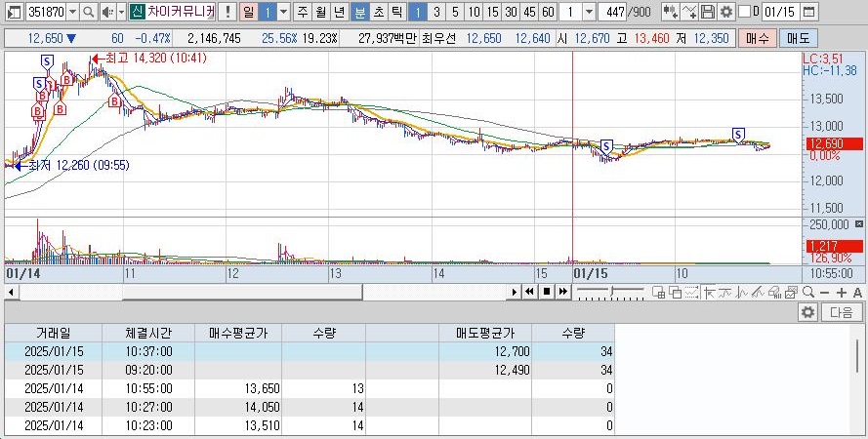Viewport: 868px width, 439px height.
Task: Click the wave line tool icon
Action: tap(725, 293)
